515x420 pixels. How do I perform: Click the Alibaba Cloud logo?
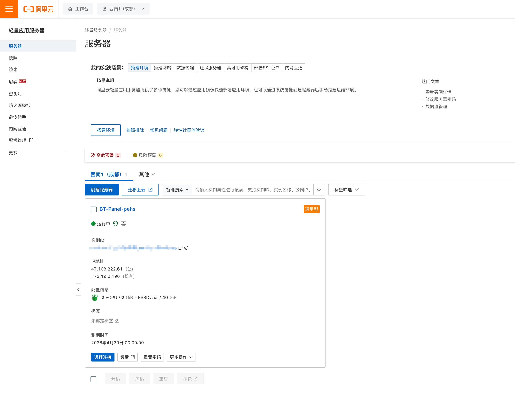38,9
